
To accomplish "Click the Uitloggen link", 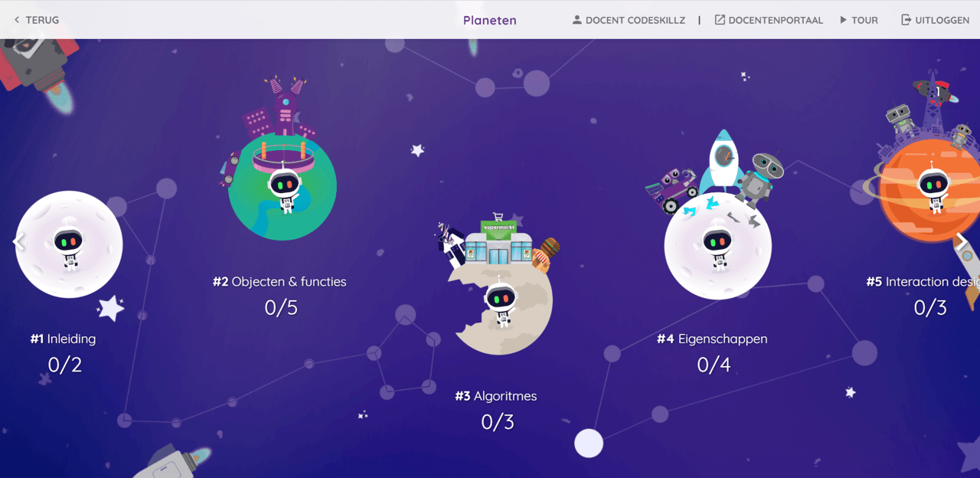I will (x=936, y=20).
